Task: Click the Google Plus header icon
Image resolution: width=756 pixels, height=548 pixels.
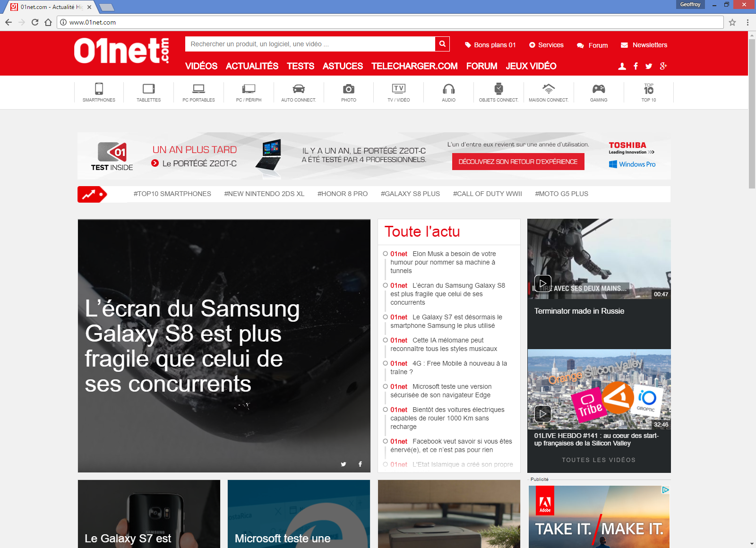Action: [663, 66]
